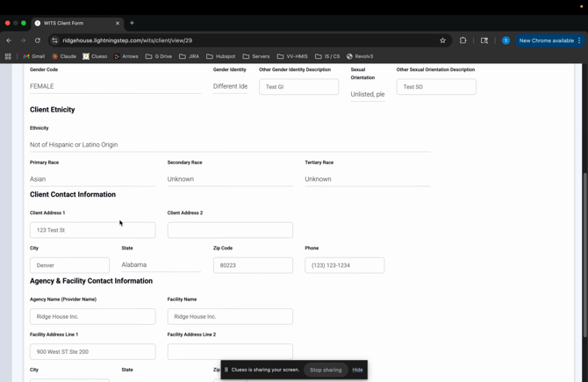588x382 pixels.
Task: Open the State dropdown showing Alabama
Action: 161,264
